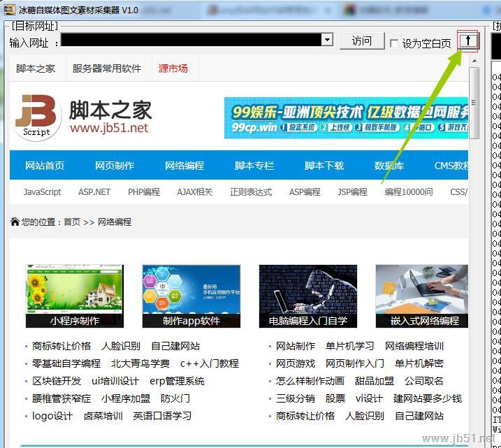The width and height of the screenshot is (501, 448).
Task: Click the 防火门 link
Action: tap(175, 398)
